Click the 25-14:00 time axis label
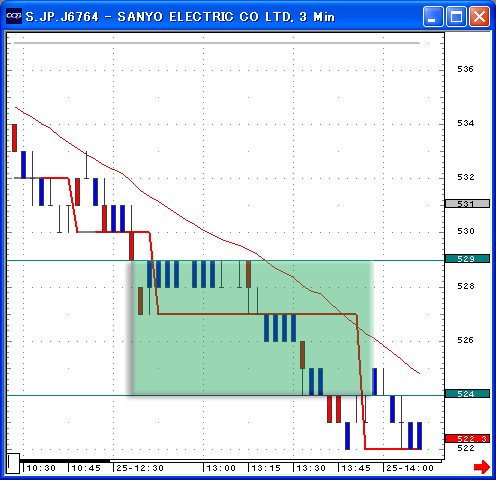496x480 pixels. 410,468
